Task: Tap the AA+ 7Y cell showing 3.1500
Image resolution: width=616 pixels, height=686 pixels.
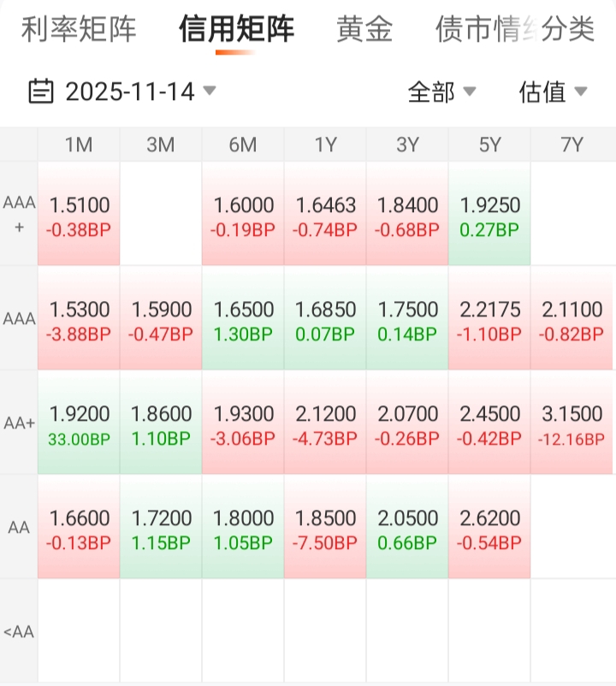Action: click(x=572, y=423)
